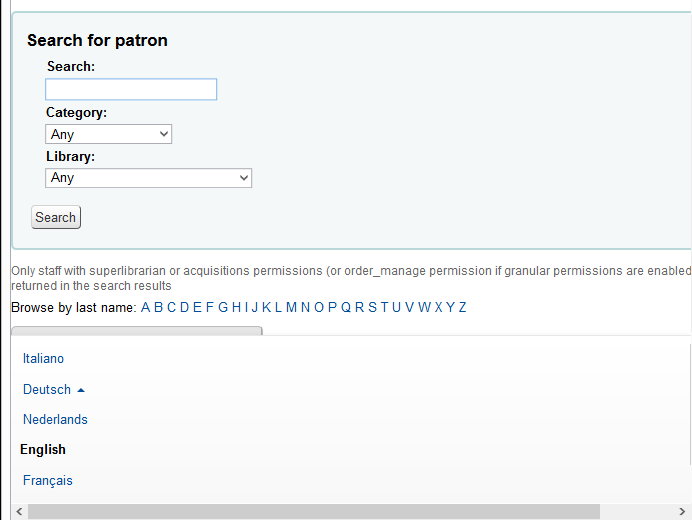Open the Library dropdown
The width and height of the screenshot is (692, 520).
tap(149, 178)
